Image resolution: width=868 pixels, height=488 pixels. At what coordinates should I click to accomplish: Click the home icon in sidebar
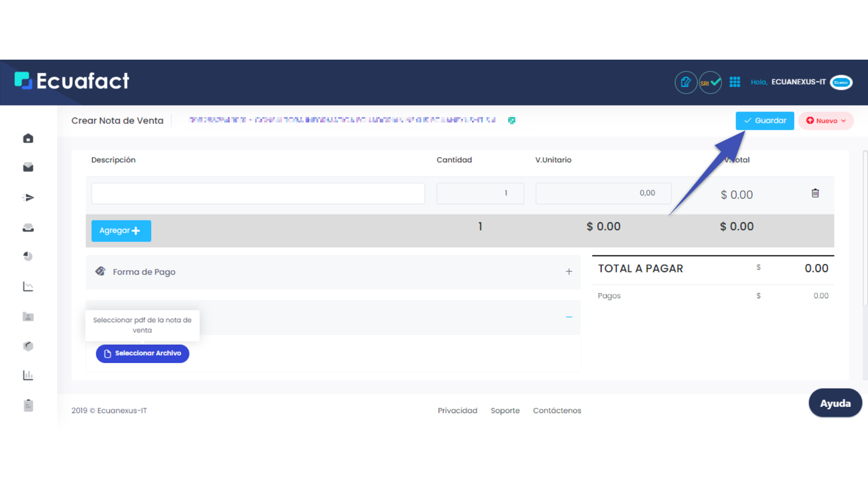[28, 138]
